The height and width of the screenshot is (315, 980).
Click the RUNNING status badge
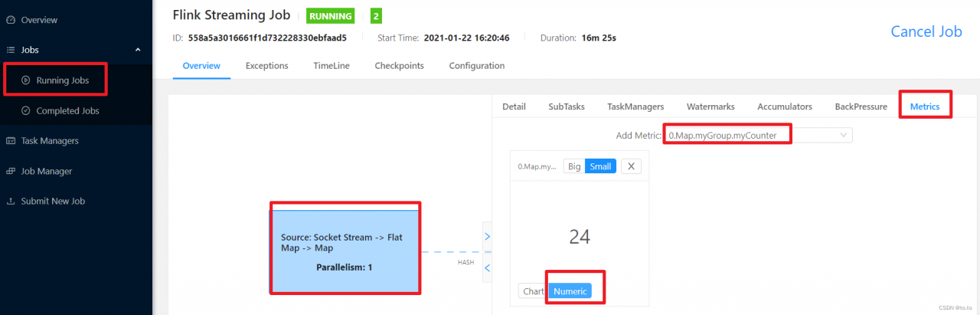[332, 15]
